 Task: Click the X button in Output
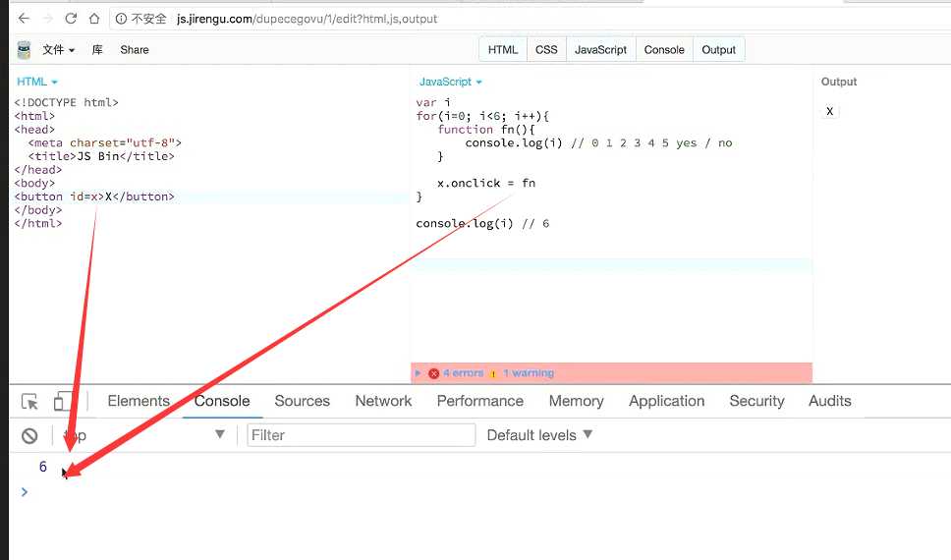click(x=830, y=111)
